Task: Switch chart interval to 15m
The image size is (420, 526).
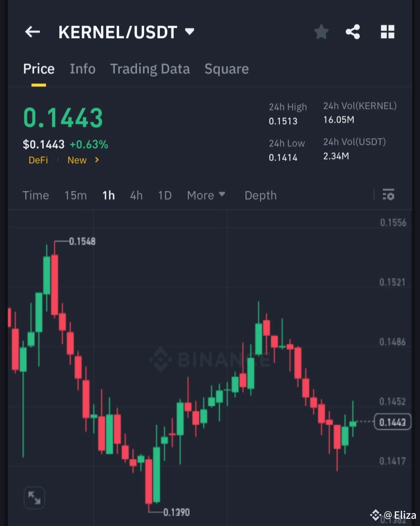Action: click(75, 195)
